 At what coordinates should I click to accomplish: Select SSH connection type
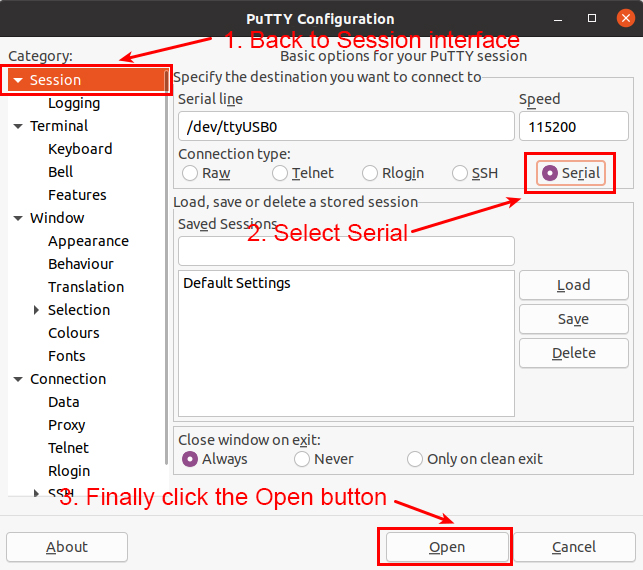[x=475, y=173]
